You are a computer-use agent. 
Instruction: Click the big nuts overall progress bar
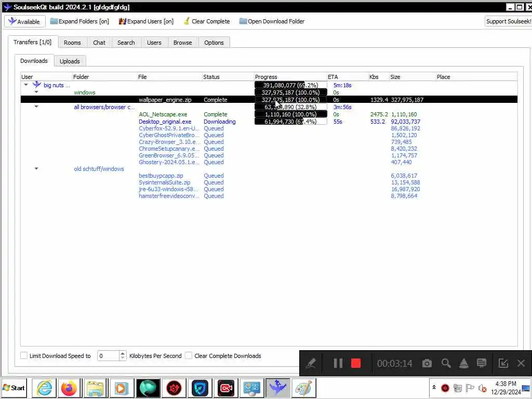point(291,85)
